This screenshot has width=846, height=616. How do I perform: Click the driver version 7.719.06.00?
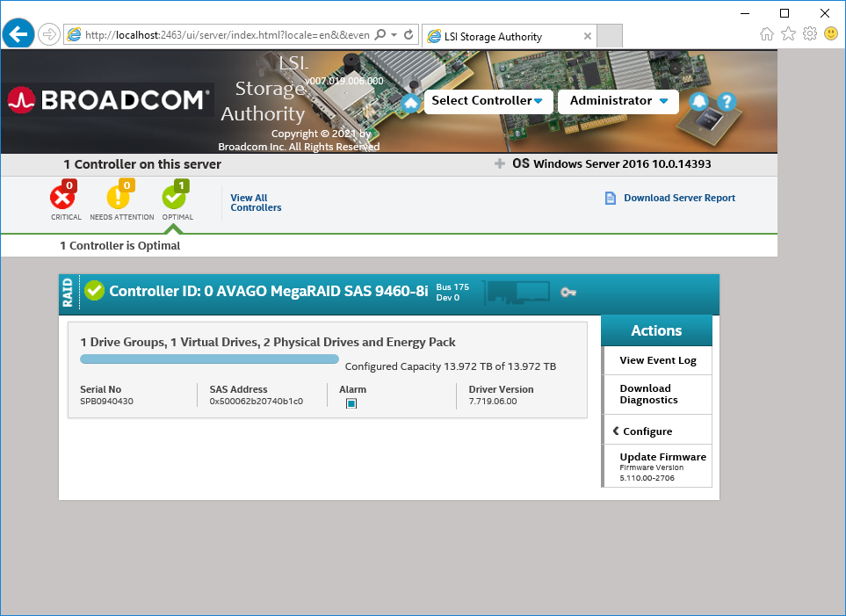point(493,401)
